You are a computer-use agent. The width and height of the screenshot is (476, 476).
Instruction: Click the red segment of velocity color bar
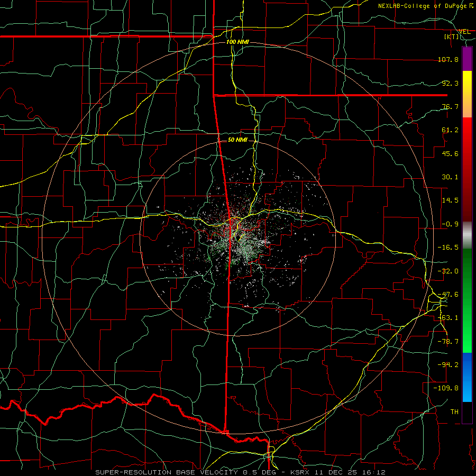pos(467,169)
